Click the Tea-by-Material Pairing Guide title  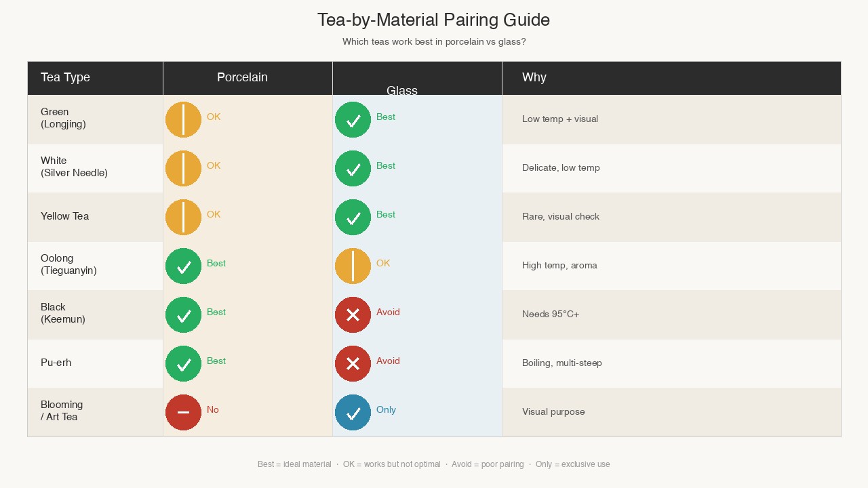(434, 20)
